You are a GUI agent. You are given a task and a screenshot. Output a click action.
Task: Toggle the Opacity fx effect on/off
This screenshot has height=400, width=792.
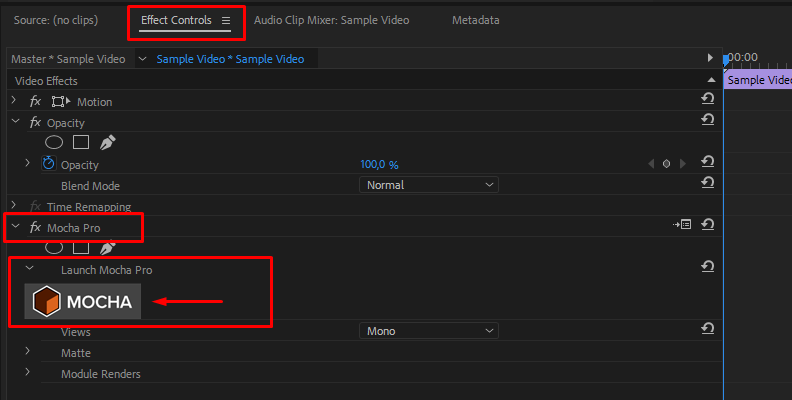click(x=35, y=122)
